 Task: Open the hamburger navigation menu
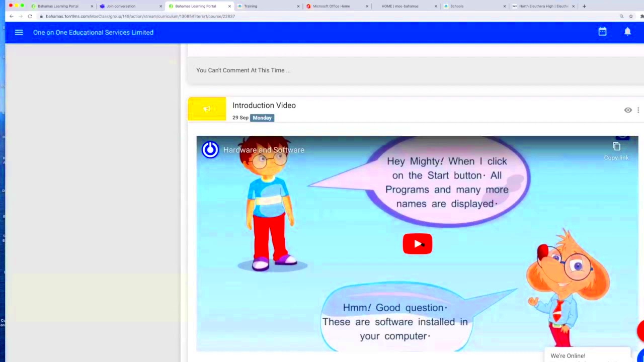19,32
